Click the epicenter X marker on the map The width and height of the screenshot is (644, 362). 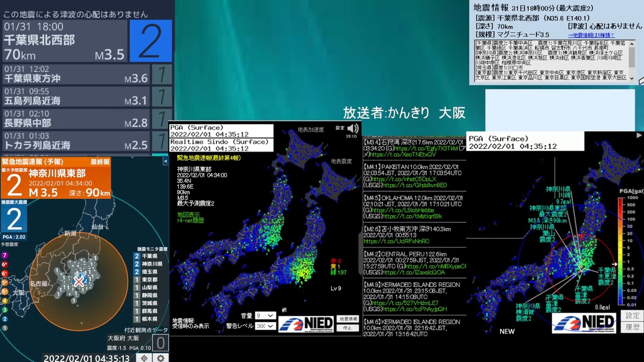click(79, 282)
